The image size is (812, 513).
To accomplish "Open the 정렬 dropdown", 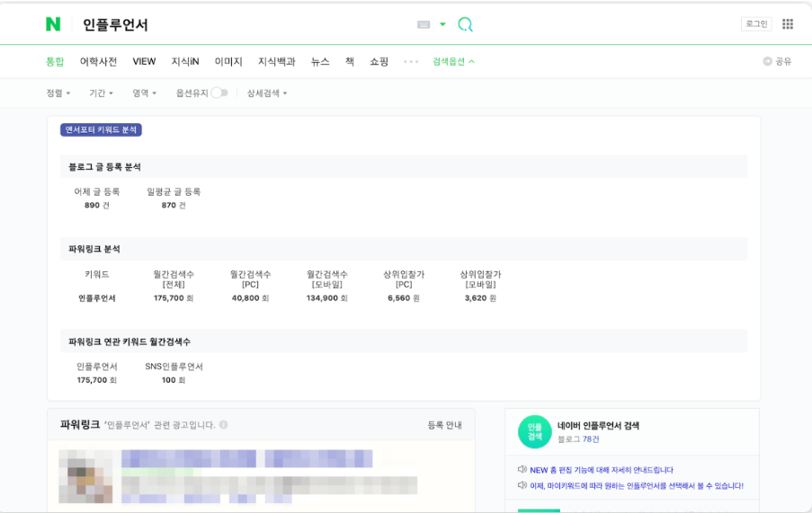I will pos(58,93).
